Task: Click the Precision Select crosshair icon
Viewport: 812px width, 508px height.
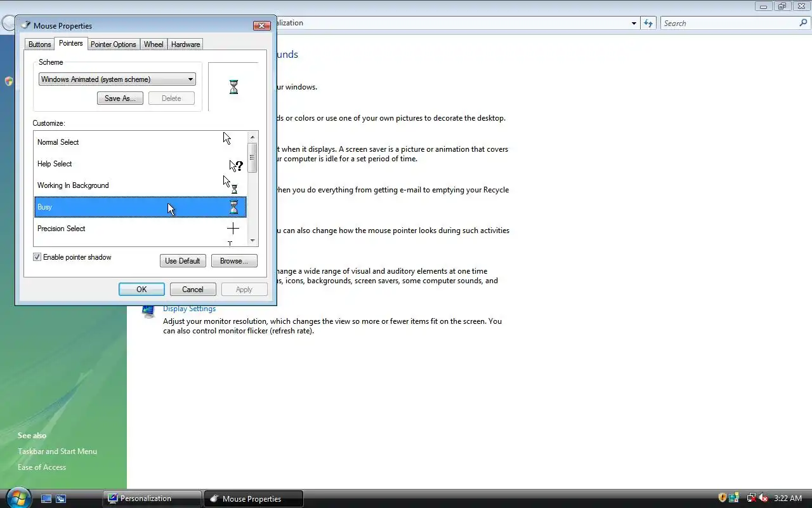Action: coord(233,229)
